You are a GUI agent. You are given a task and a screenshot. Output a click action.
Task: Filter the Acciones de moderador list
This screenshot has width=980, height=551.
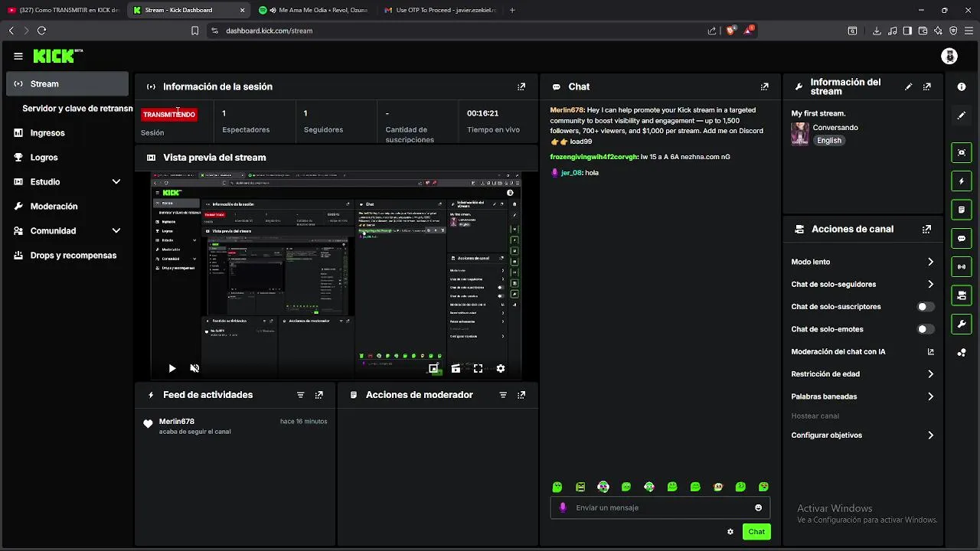coord(503,395)
